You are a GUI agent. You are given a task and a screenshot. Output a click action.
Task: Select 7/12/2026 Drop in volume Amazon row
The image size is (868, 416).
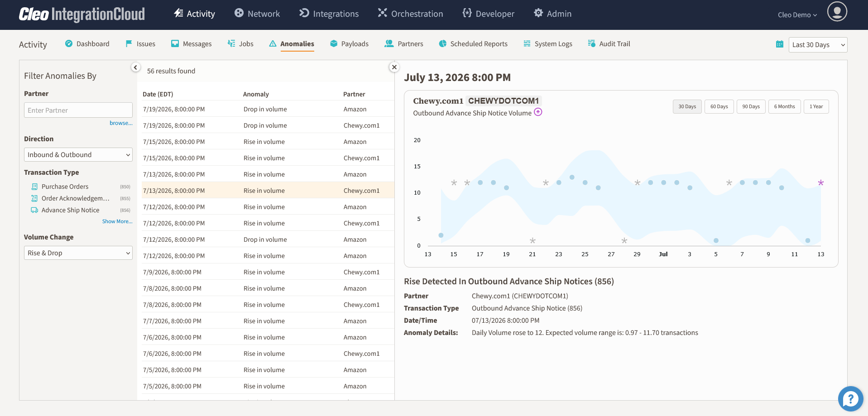pos(268,239)
